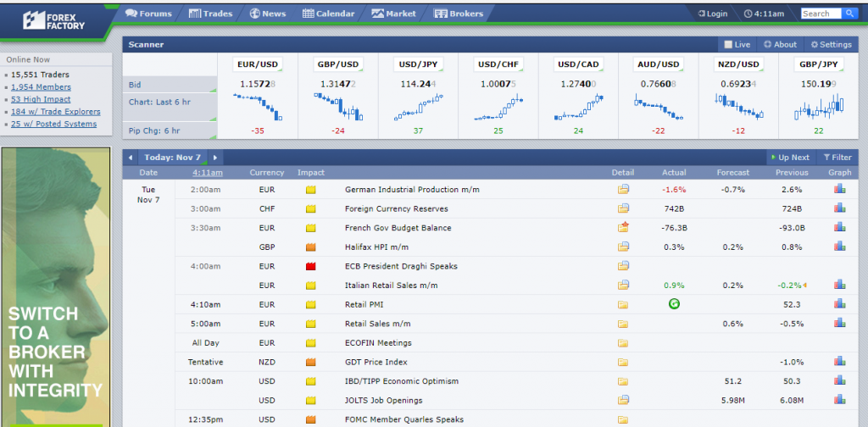Open the Forums tab

pyautogui.click(x=148, y=14)
